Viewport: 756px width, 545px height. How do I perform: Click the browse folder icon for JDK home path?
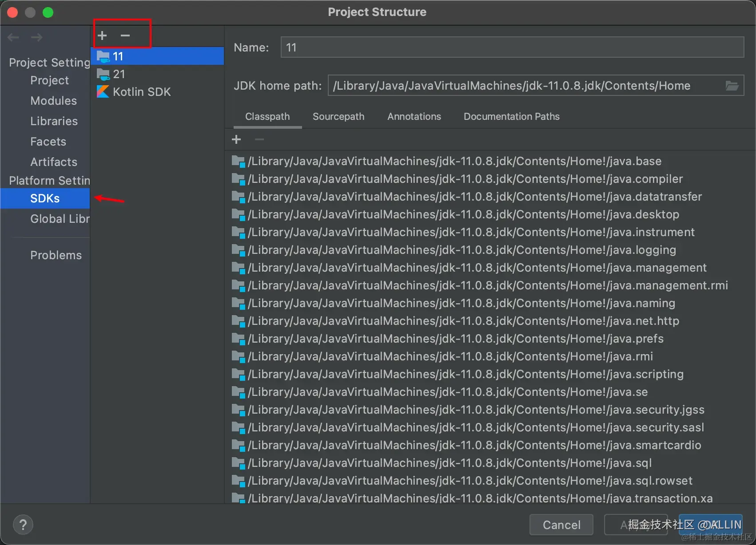[732, 86]
